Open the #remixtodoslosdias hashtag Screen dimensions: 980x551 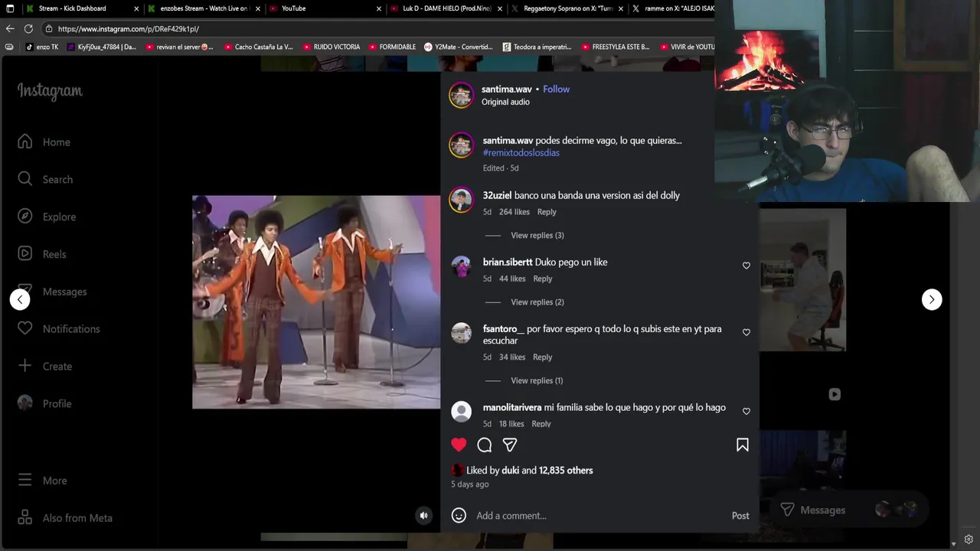521,152
